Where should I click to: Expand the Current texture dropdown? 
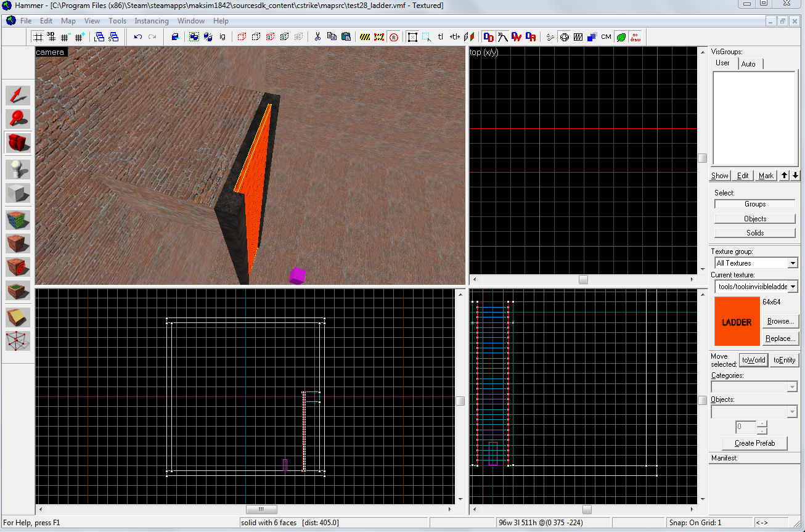[793, 287]
